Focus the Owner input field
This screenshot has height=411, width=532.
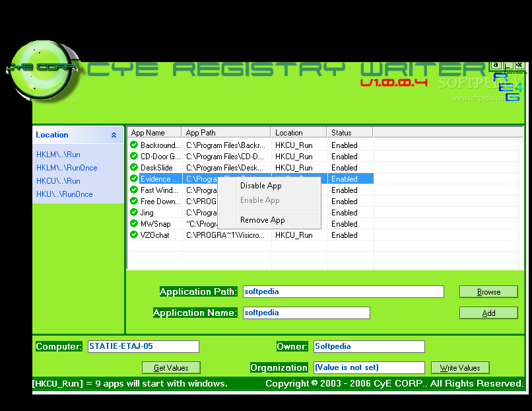369,346
